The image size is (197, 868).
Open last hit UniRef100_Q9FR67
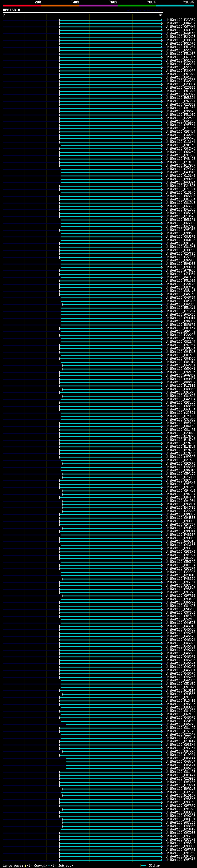pyautogui.click(x=180, y=860)
